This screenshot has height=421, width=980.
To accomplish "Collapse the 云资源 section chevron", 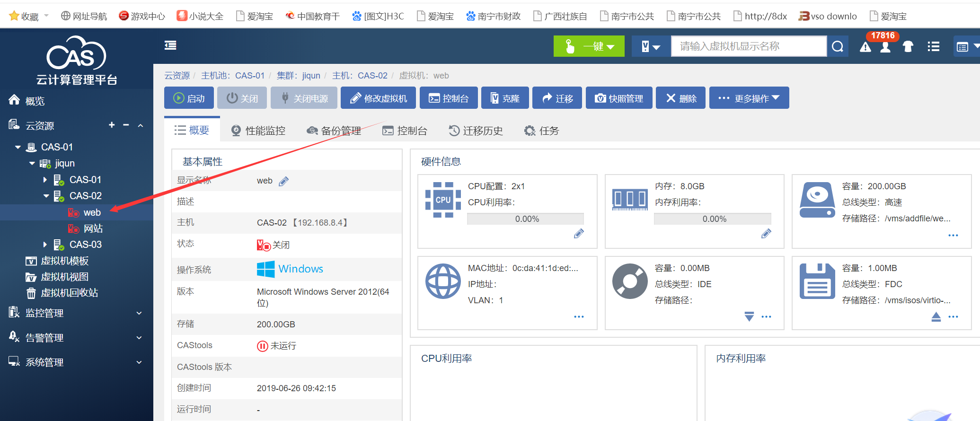I will pyautogui.click(x=141, y=125).
